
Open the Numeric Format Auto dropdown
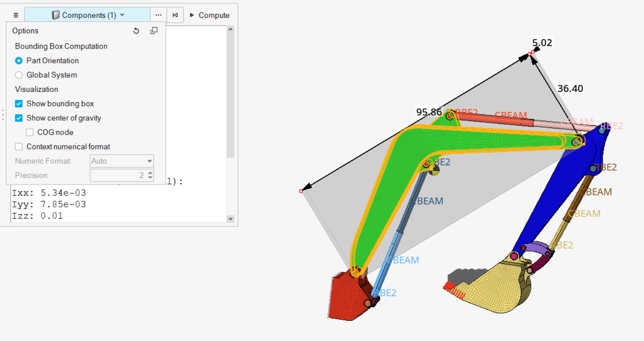(122, 161)
